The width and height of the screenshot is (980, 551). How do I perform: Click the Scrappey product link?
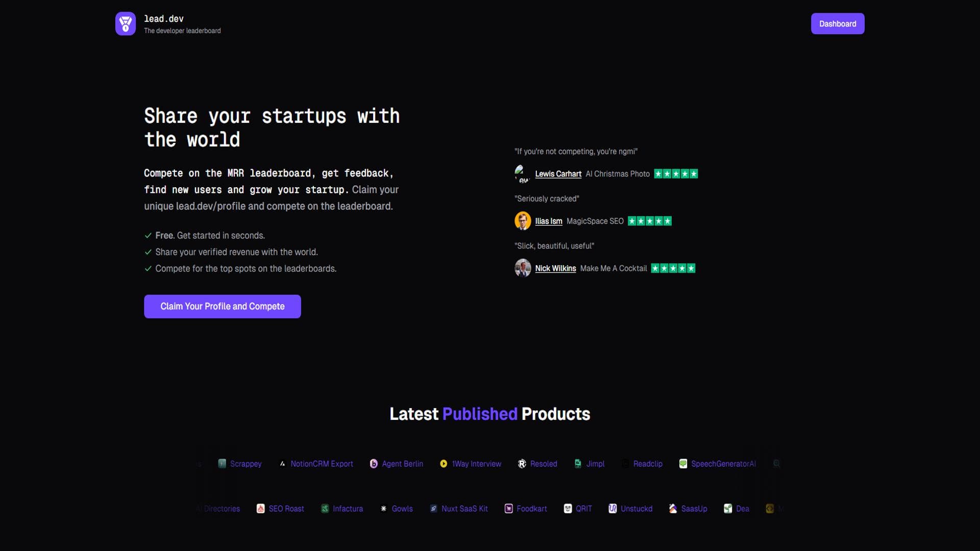tap(246, 464)
